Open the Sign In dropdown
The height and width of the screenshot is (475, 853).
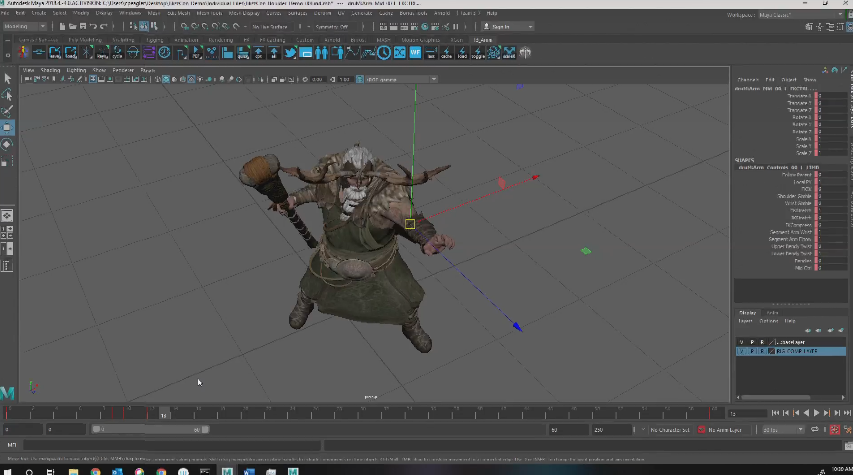tap(508, 26)
